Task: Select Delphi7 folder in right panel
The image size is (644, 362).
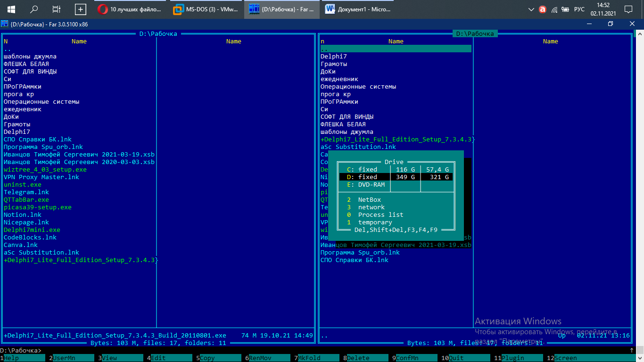Action: [334, 56]
